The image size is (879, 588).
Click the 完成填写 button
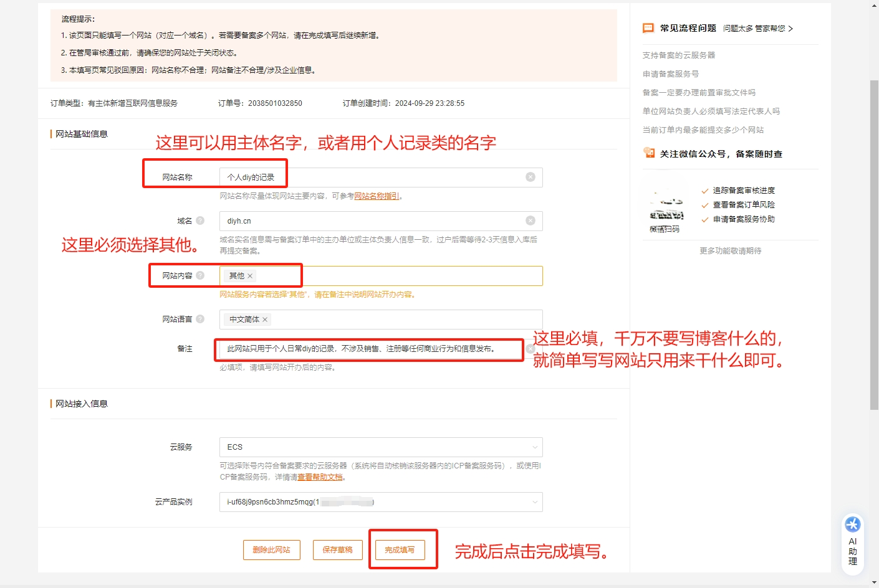pos(403,550)
